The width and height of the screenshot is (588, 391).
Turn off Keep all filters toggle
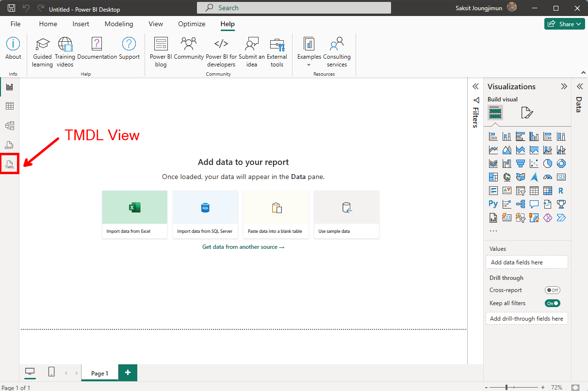coord(552,303)
